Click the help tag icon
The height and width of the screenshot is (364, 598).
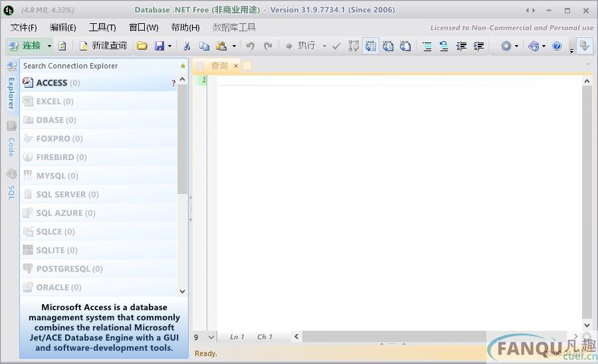pyautogui.click(x=534, y=46)
